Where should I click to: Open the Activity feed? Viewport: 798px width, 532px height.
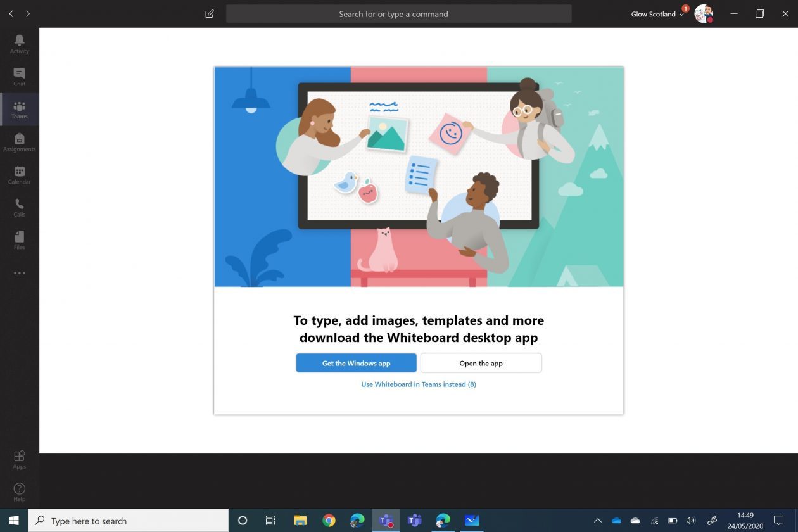tap(19, 44)
